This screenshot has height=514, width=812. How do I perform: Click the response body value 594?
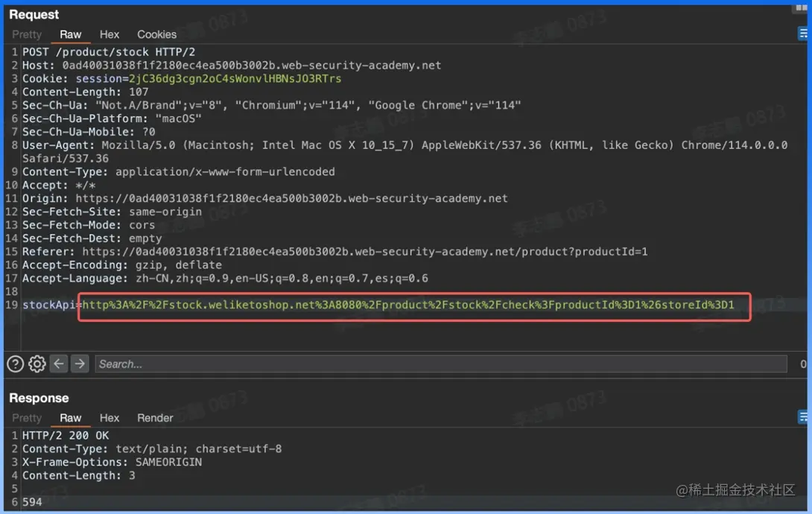click(x=32, y=502)
